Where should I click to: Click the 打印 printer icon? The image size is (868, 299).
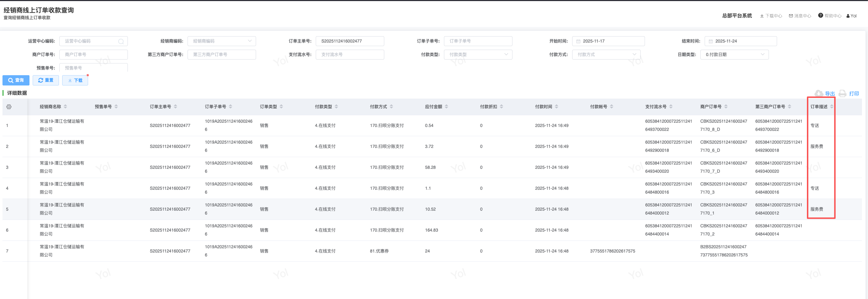tap(842, 93)
